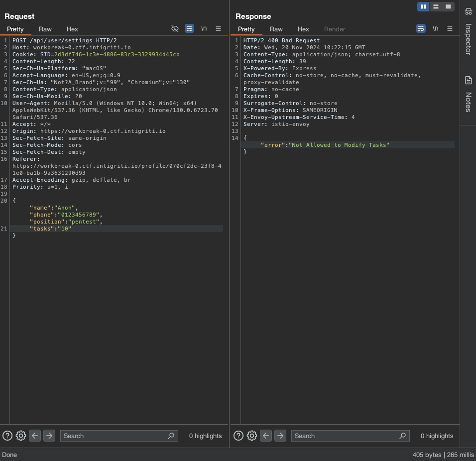
Task: Open search settings gear in Request panel
Action: (x=21, y=436)
